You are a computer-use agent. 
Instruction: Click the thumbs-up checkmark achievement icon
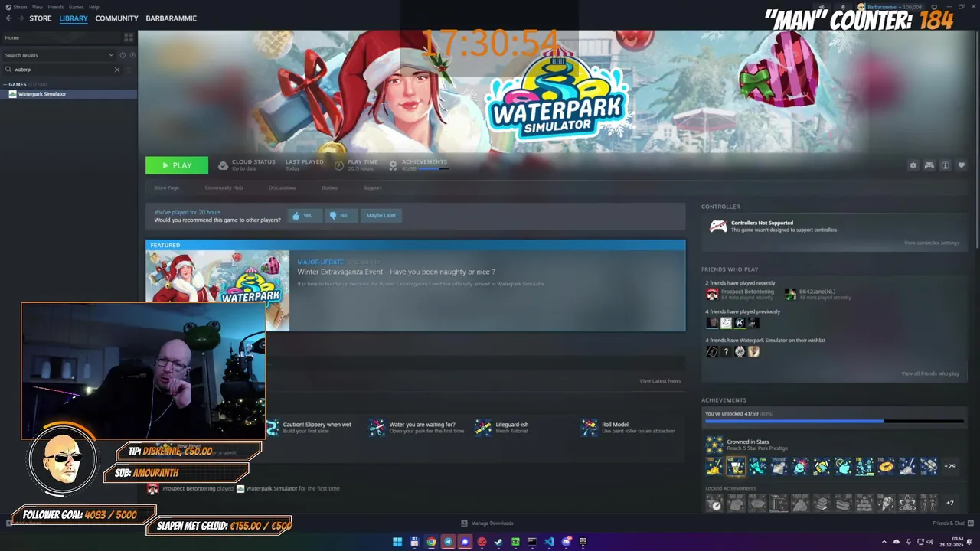click(843, 466)
